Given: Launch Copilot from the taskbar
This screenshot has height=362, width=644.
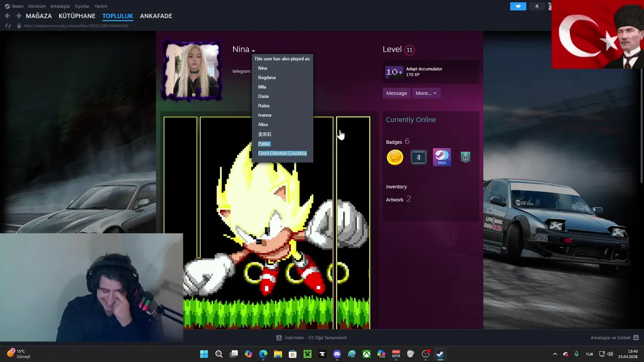Looking at the screenshot, I should [248, 354].
